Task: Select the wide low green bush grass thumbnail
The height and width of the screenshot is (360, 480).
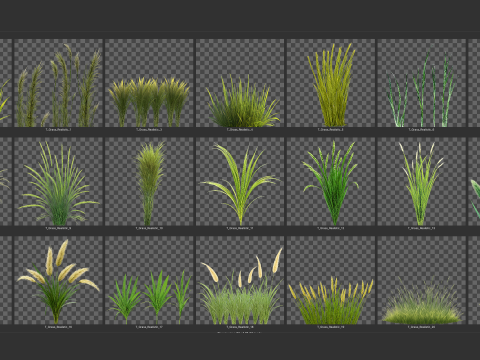Action: pyautogui.click(x=240, y=83)
